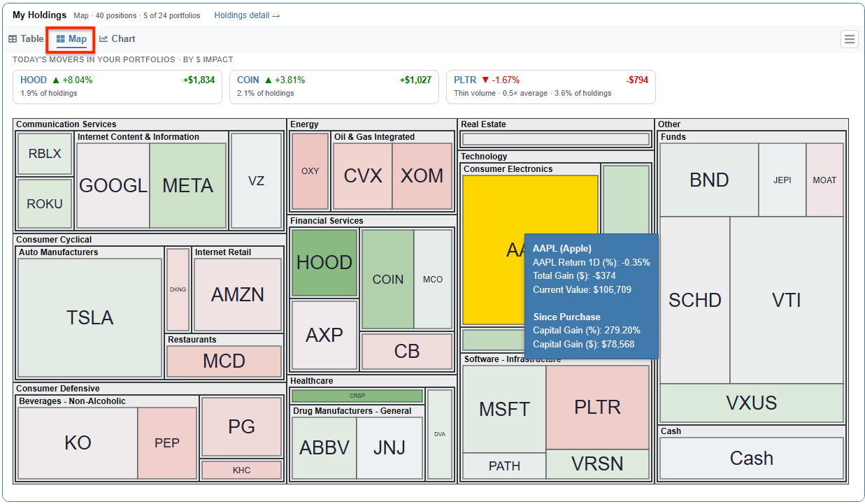Image resolution: width=865 pixels, height=504 pixels.
Task: Click the Consumer Defensive sector header
Action: (58, 389)
